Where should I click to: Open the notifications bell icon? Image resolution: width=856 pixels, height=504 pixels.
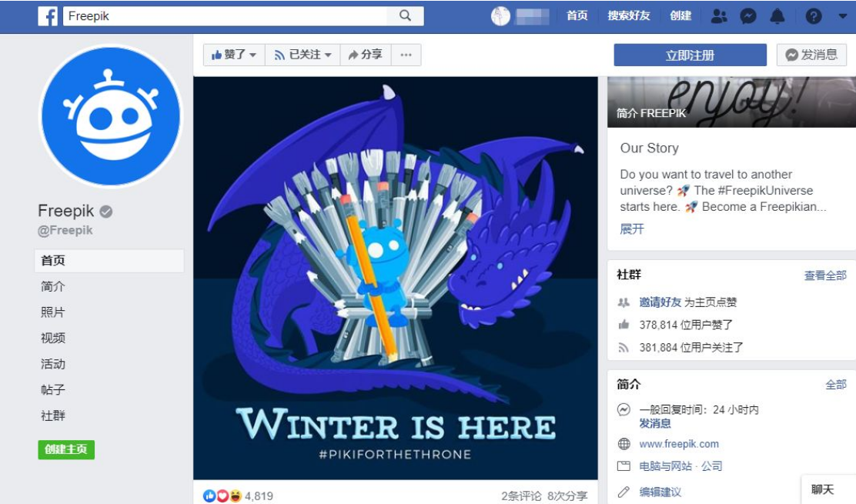pyautogui.click(x=777, y=16)
